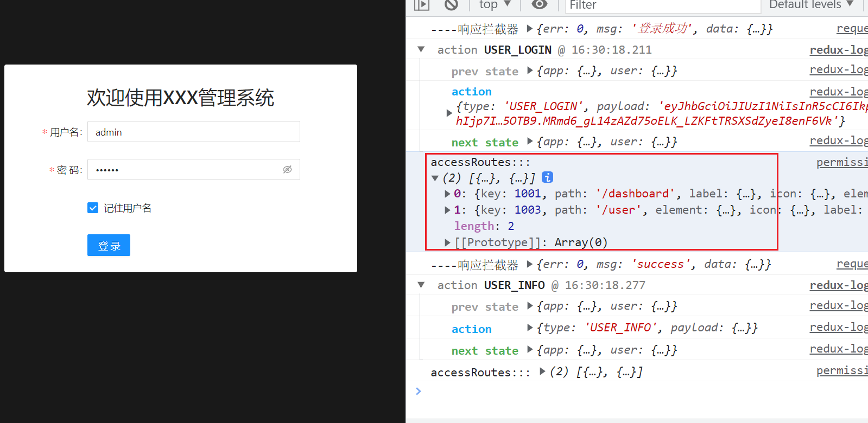This screenshot has width=868, height=423.
Task: Focus the 密码 password field
Action: (x=194, y=169)
